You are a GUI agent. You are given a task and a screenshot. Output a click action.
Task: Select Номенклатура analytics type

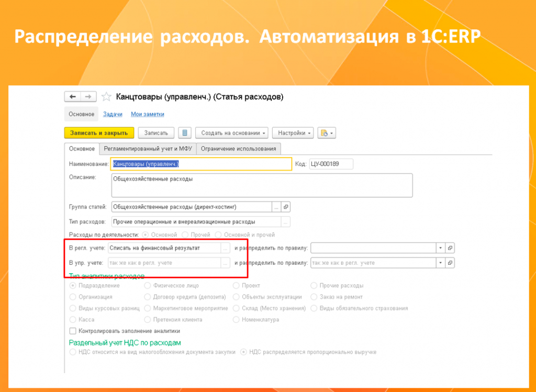tap(236, 320)
